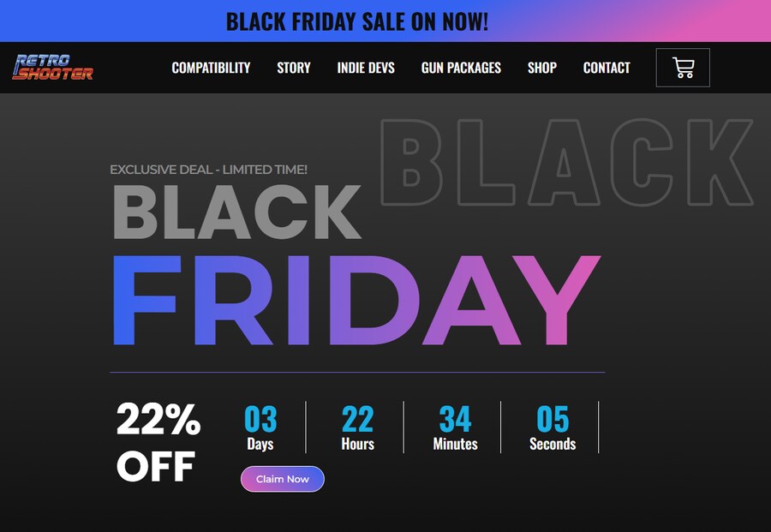
Task: Click the outlined BLACK background text
Action: click(565, 163)
